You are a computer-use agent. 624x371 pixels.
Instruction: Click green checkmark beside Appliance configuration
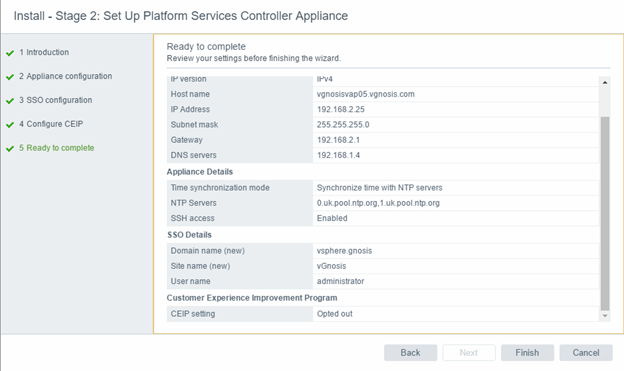click(x=10, y=77)
